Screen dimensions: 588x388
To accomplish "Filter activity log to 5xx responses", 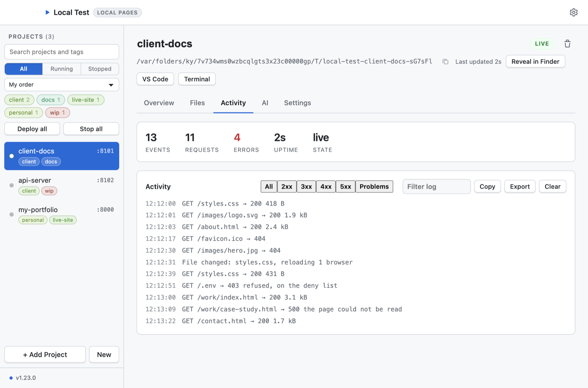I will coord(345,186).
